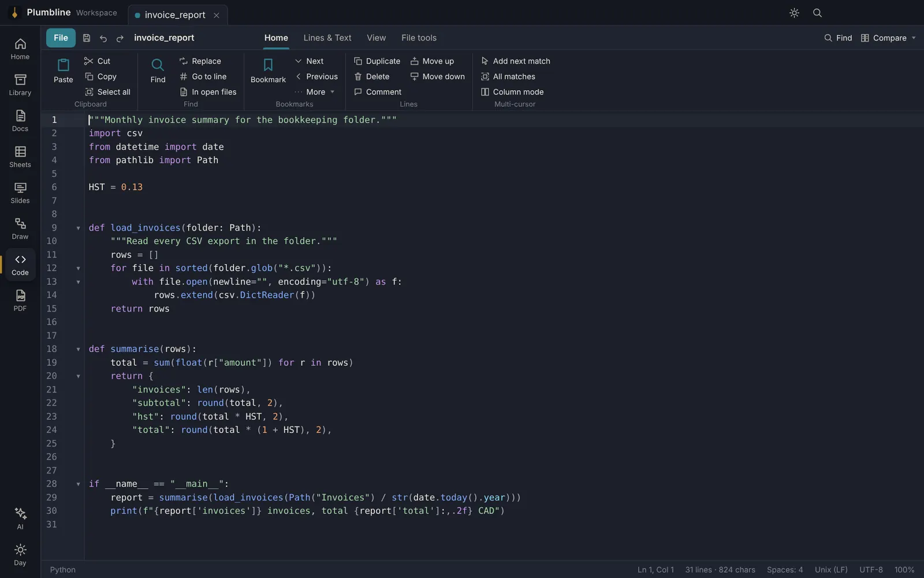Open the Draw app in sidebar

20,228
